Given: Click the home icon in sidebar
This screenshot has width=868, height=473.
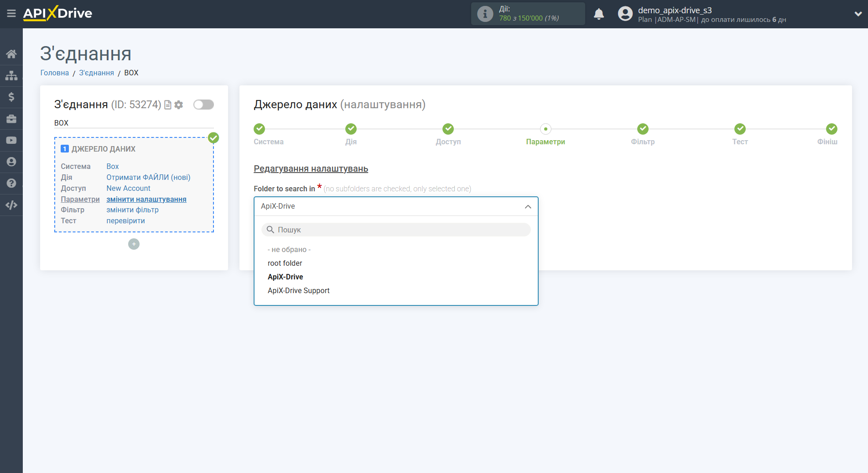Looking at the screenshot, I should (11, 54).
